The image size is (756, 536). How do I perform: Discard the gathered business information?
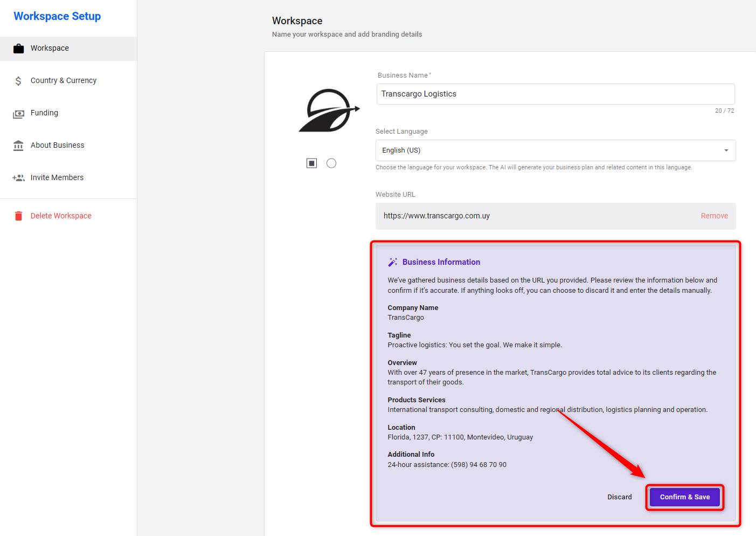click(x=620, y=497)
